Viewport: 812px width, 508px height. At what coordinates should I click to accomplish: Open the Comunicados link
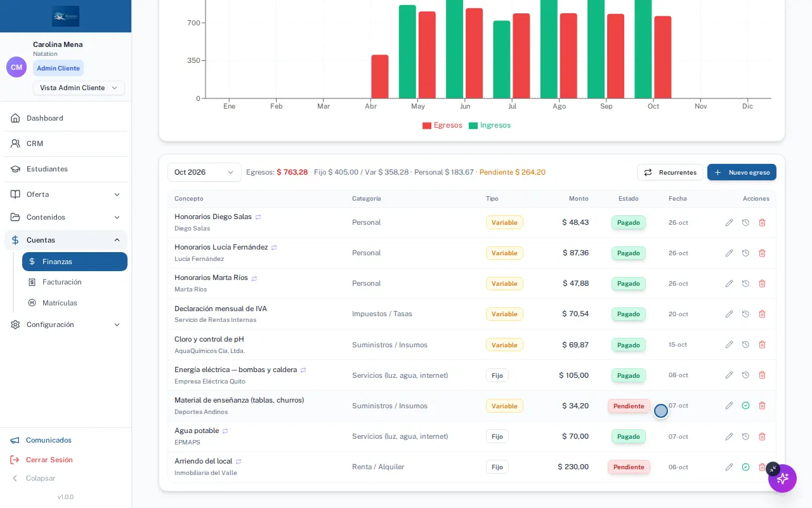pyautogui.click(x=41, y=440)
